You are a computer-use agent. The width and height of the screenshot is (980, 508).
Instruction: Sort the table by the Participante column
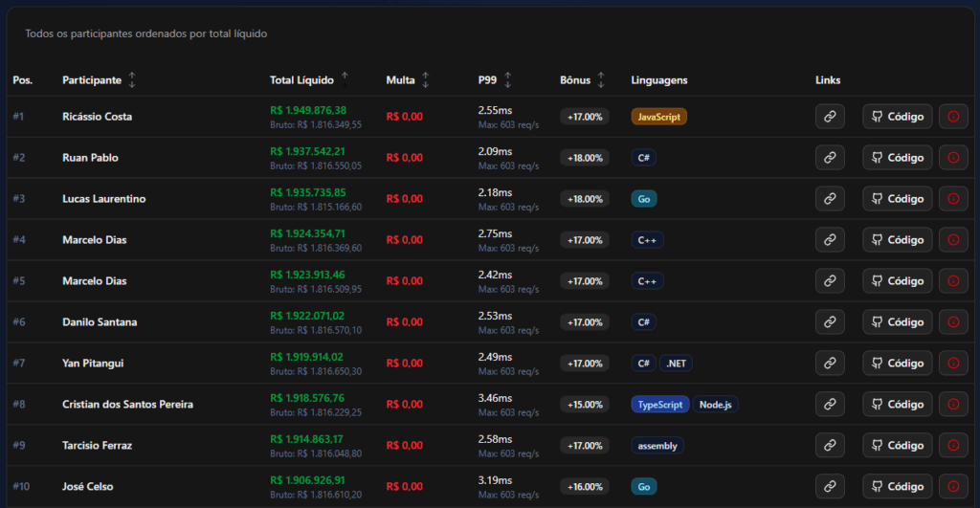(x=132, y=80)
